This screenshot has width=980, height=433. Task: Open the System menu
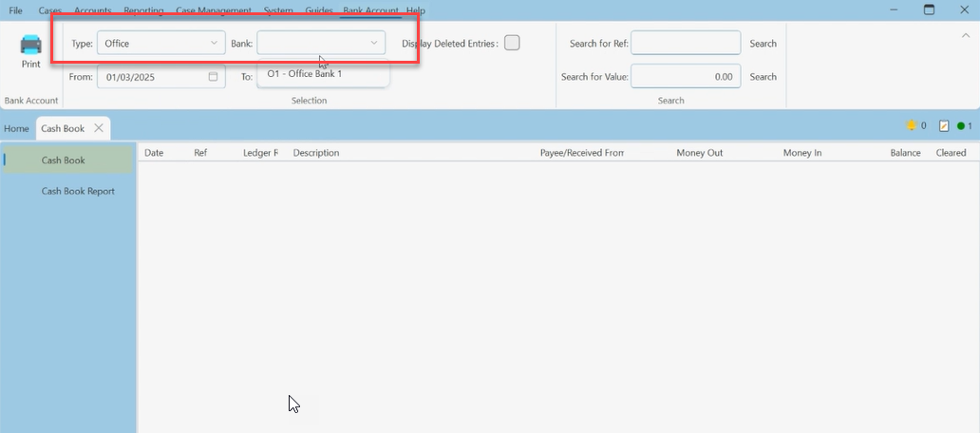click(x=278, y=10)
